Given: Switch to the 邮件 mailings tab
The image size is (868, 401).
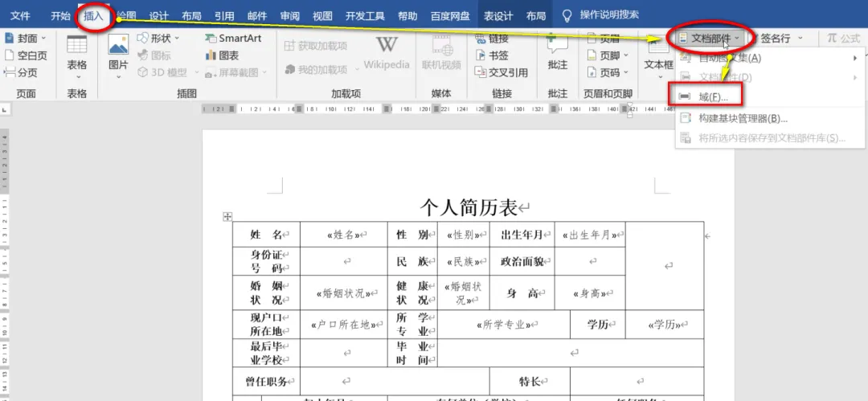Looking at the screenshot, I should click(257, 15).
